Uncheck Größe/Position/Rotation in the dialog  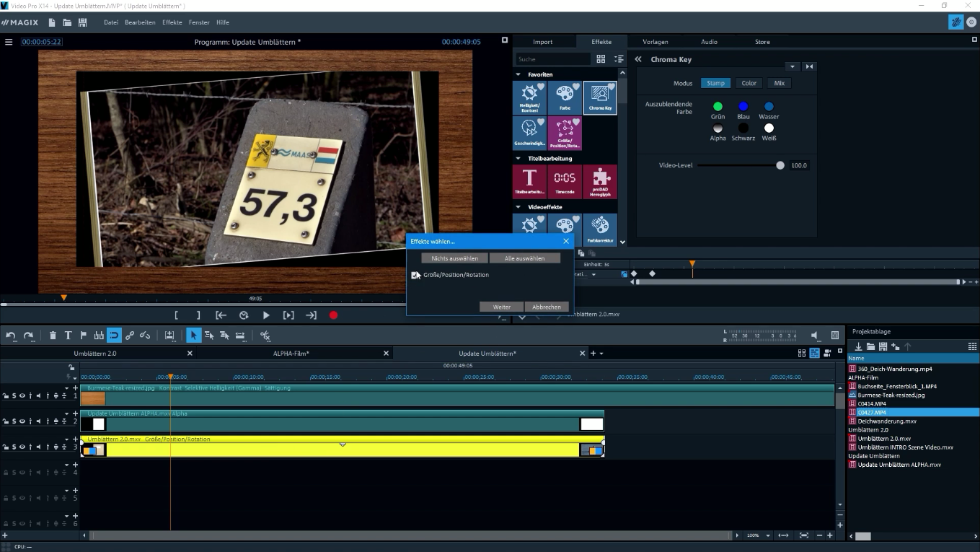415,275
